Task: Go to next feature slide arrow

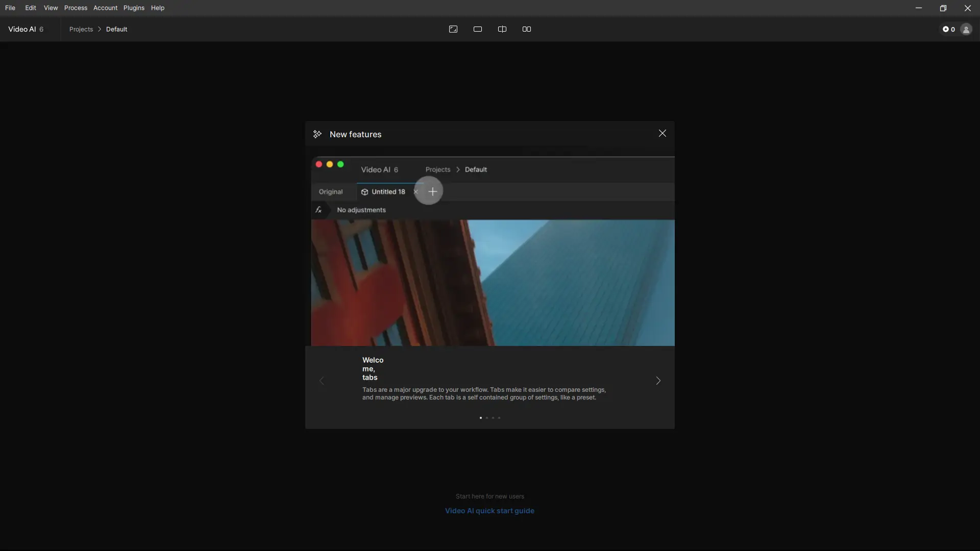Action: click(658, 381)
